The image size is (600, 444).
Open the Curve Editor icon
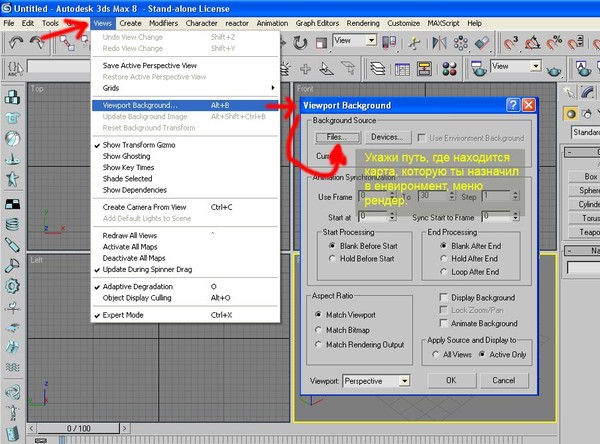coord(402,69)
